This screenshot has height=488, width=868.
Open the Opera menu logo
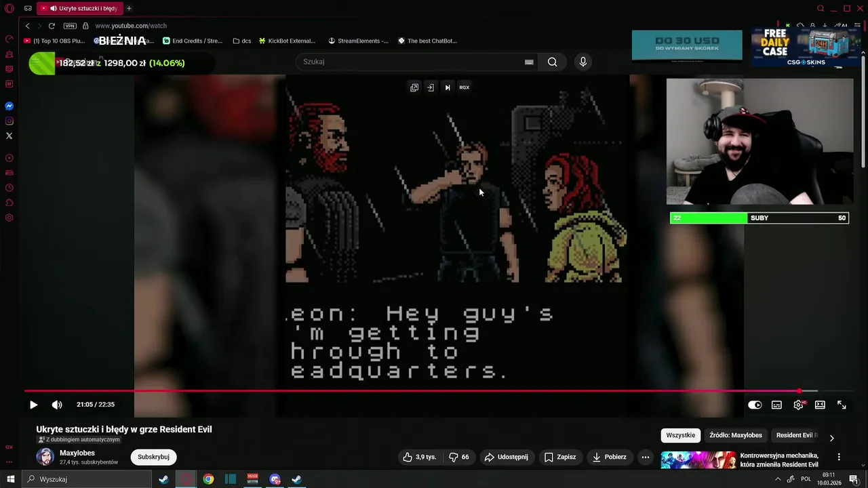9,9
